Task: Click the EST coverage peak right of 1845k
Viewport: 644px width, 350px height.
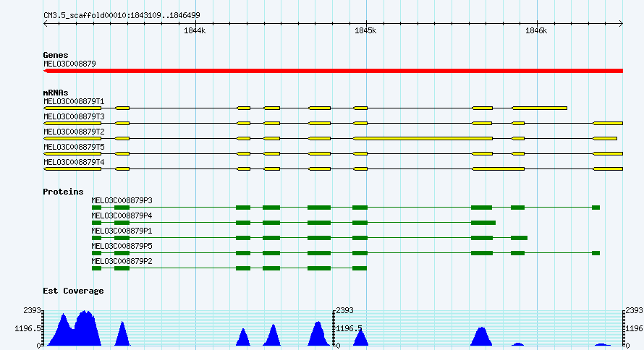Action: point(481,337)
